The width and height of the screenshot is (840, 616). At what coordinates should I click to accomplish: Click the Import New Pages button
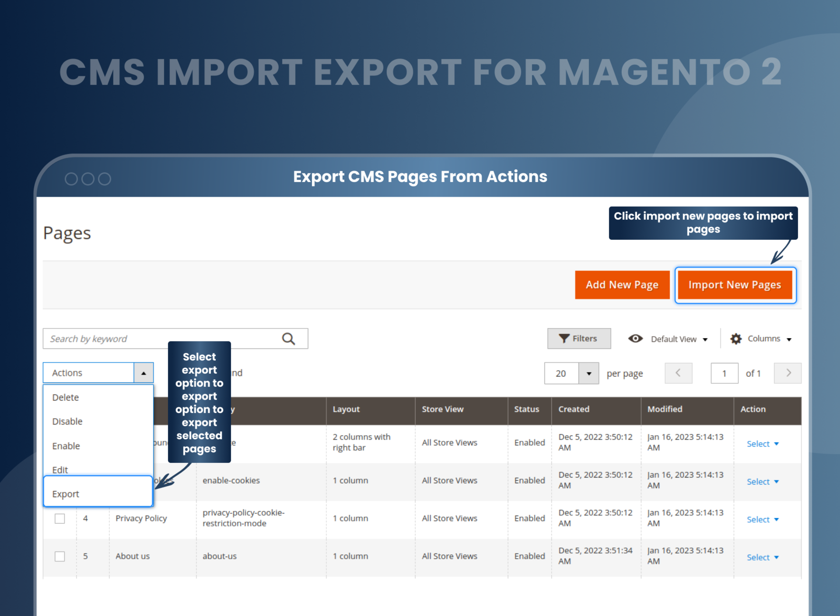coord(735,285)
